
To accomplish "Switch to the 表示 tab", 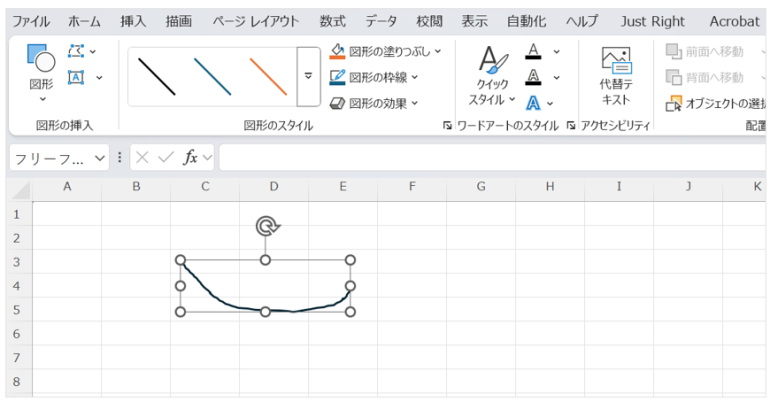I will point(474,22).
